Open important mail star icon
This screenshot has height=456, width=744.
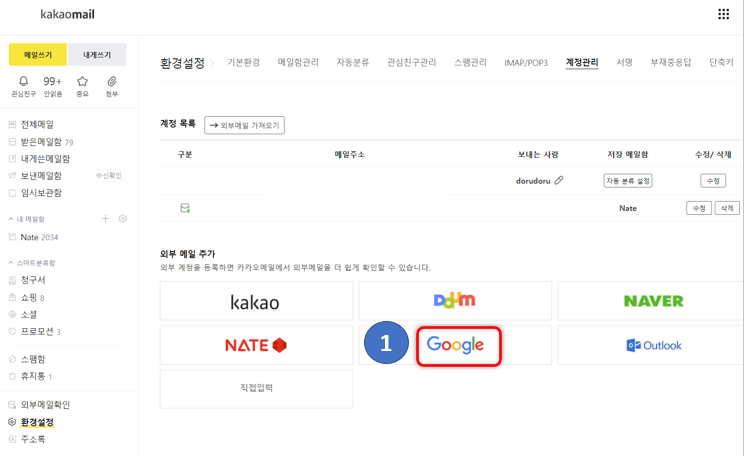click(x=83, y=81)
